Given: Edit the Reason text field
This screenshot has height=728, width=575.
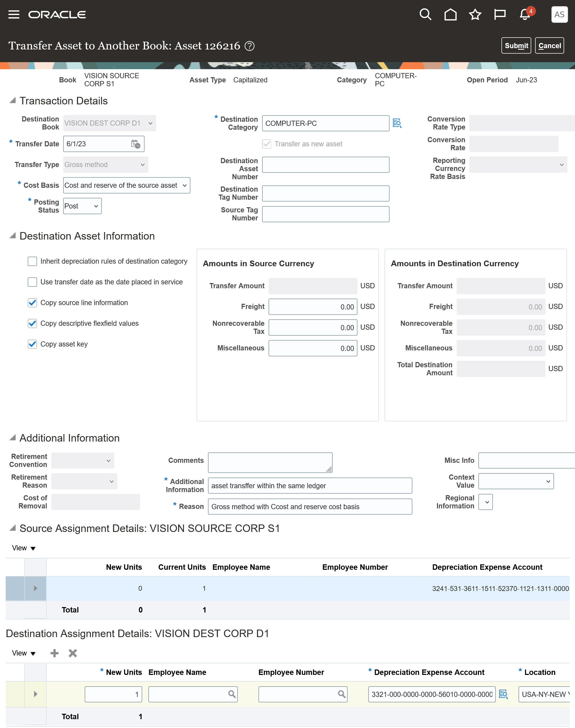Looking at the screenshot, I should [x=310, y=507].
